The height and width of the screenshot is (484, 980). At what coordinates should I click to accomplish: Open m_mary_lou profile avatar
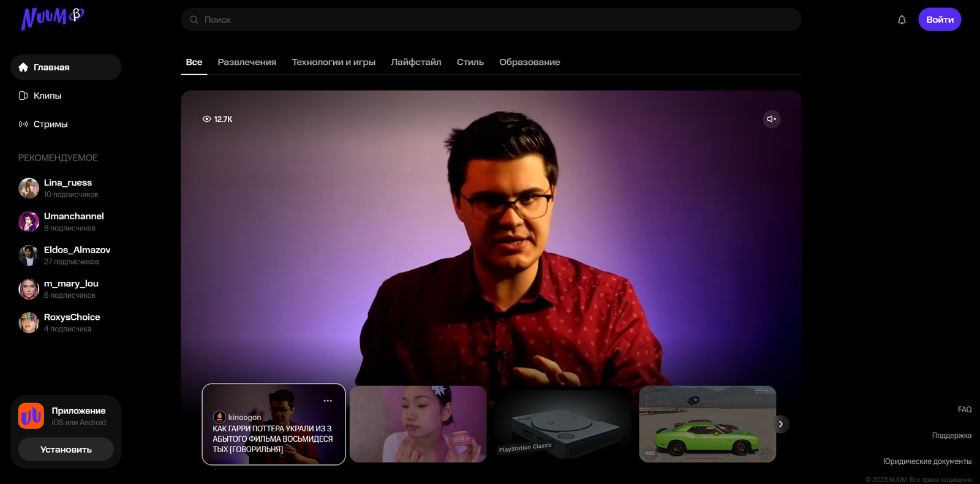pyautogui.click(x=29, y=289)
